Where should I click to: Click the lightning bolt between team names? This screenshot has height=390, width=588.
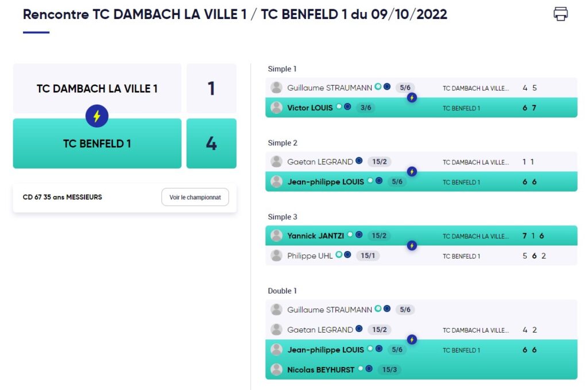tap(96, 116)
